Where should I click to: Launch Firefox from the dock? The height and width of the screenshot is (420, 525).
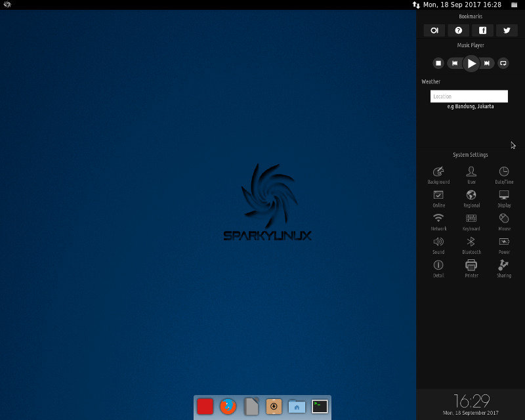coord(228,406)
